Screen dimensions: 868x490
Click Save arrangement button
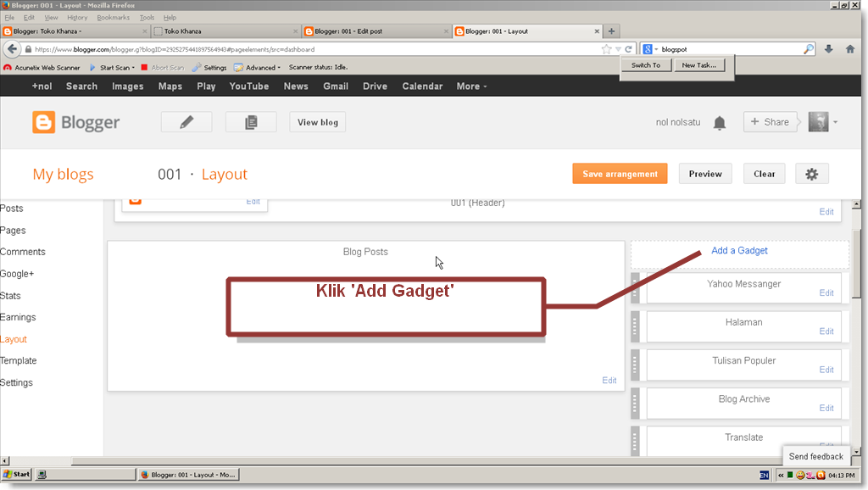pyautogui.click(x=620, y=174)
